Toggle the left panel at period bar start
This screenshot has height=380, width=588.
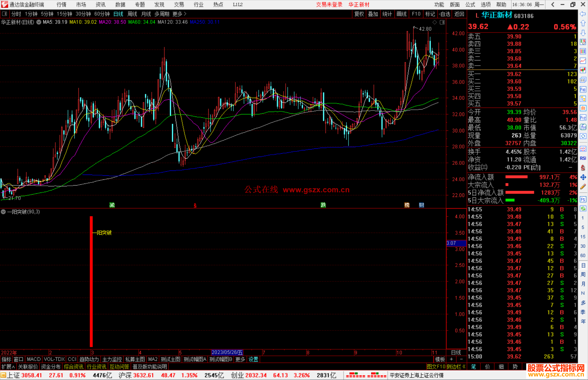5,14
